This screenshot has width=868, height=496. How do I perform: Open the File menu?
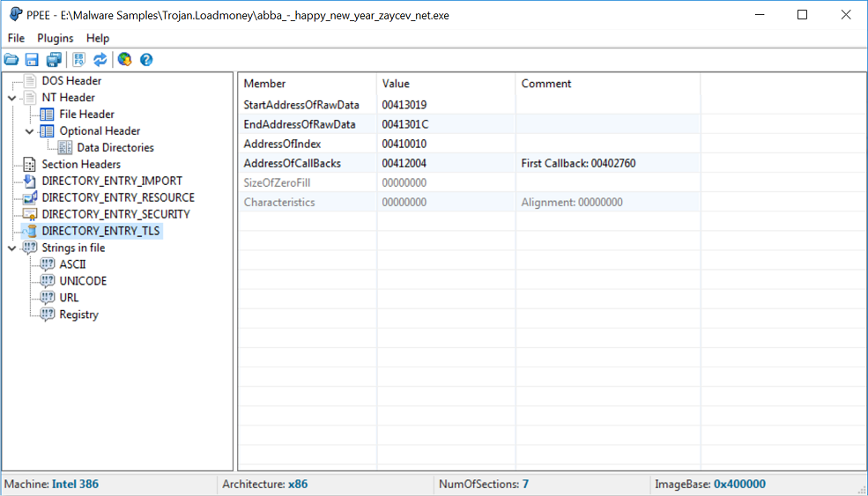(16, 38)
